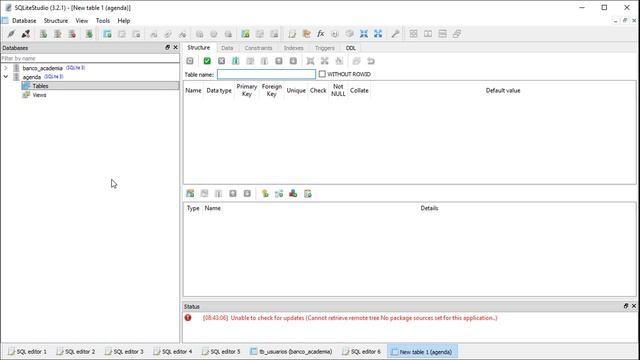Click the undo arrow icon in Structure toolbar

click(x=371, y=61)
